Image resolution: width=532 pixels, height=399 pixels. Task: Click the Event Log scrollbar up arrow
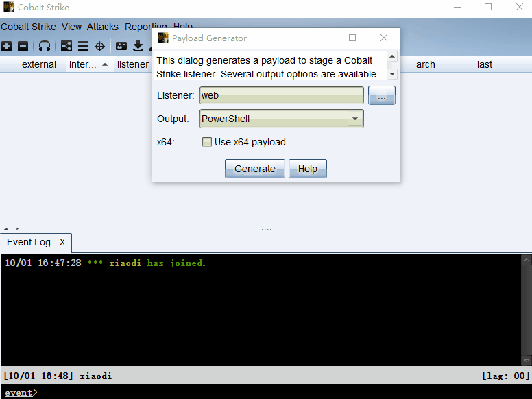(x=527, y=261)
